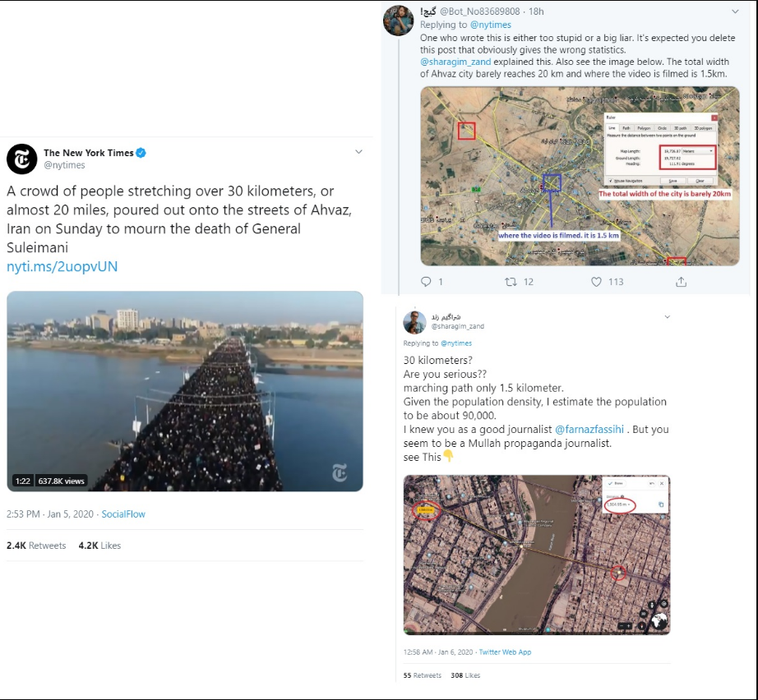
Task: Open the Ahvaz city width map image
Action: pos(580,177)
